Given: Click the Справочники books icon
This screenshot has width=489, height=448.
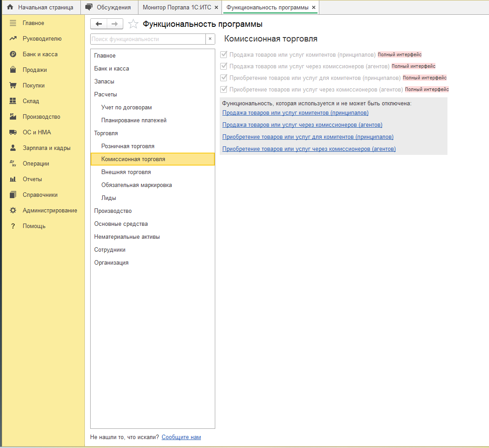Looking at the screenshot, I should pos(13,195).
